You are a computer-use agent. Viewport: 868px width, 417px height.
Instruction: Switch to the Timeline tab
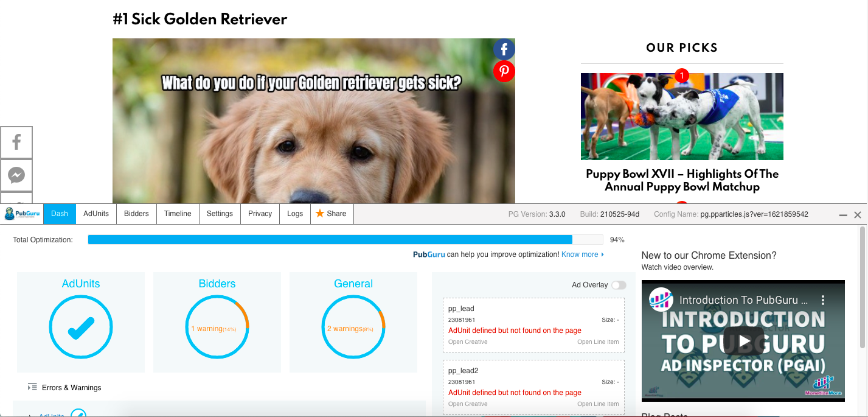[x=178, y=214]
